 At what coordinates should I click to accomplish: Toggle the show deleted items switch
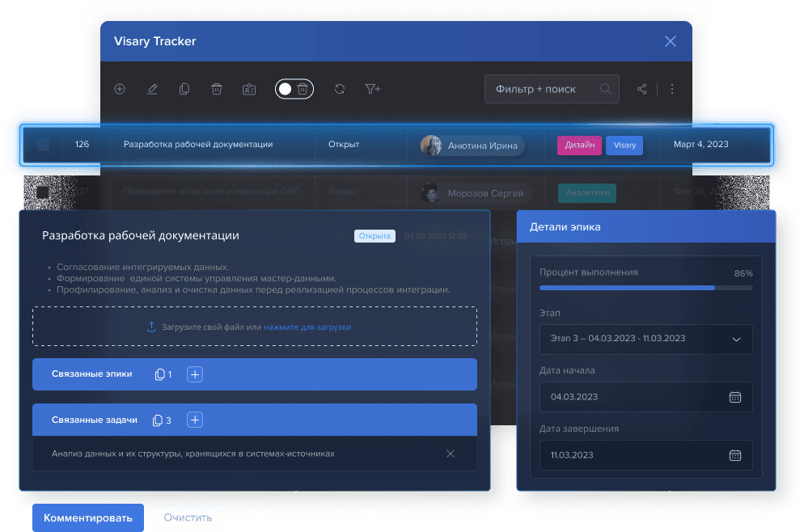click(x=294, y=89)
